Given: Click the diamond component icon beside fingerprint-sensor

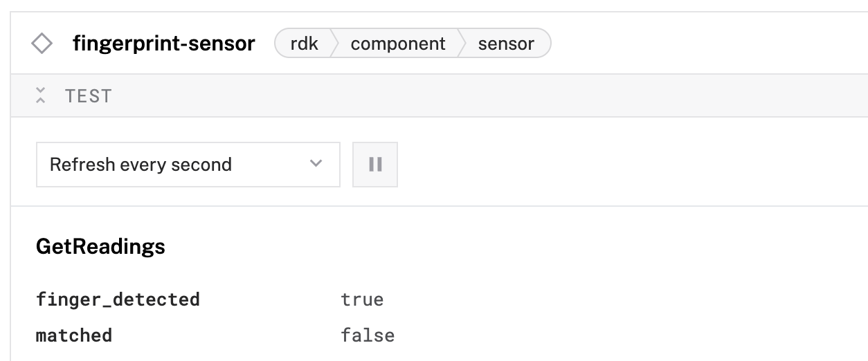Looking at the screenshot, I should pyautogui.click(x=42, y=44).
